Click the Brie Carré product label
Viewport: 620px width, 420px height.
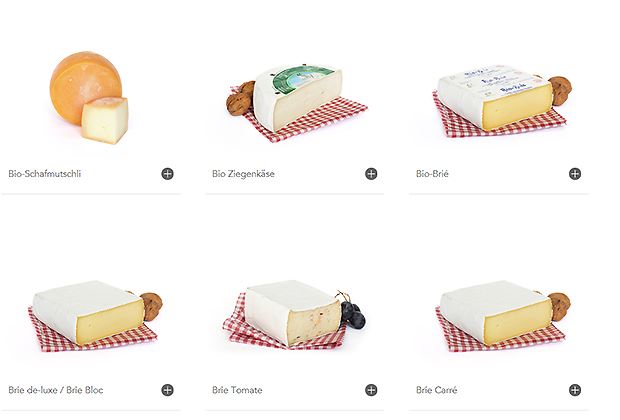(437, 390)
